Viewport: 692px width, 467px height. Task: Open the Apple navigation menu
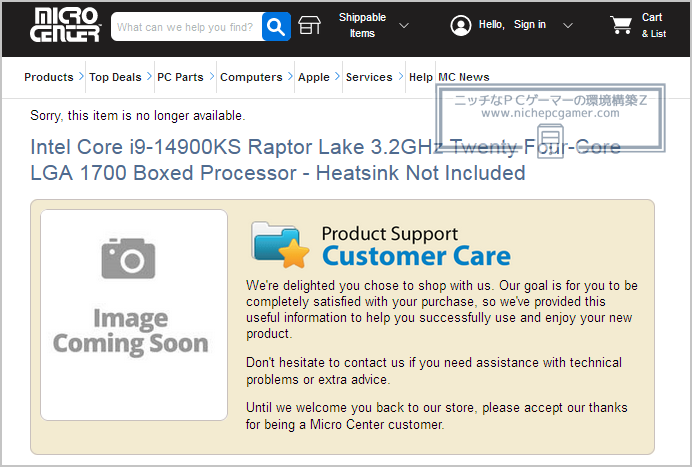(x=314, y=77)
